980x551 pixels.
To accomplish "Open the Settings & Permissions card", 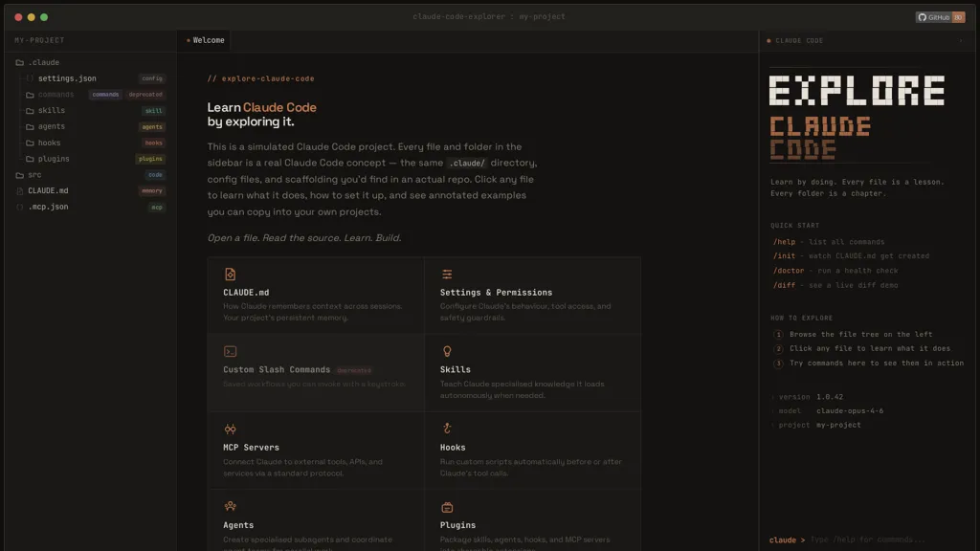I will pyautogui.click(x=532, y=296).
